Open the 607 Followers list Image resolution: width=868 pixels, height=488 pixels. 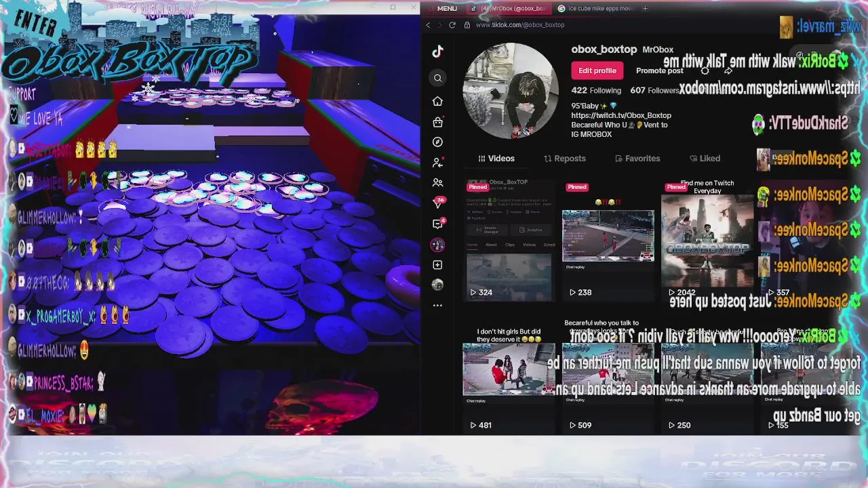tap(654, 90)
